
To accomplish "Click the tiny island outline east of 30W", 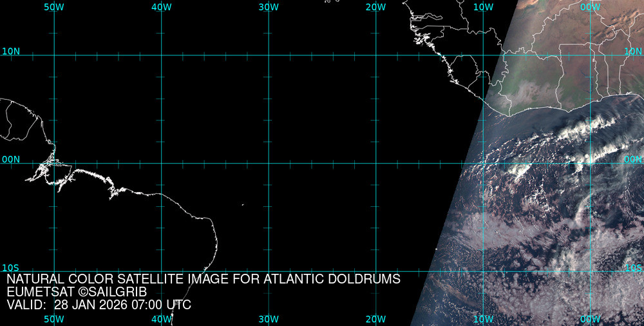I will 243,205.
